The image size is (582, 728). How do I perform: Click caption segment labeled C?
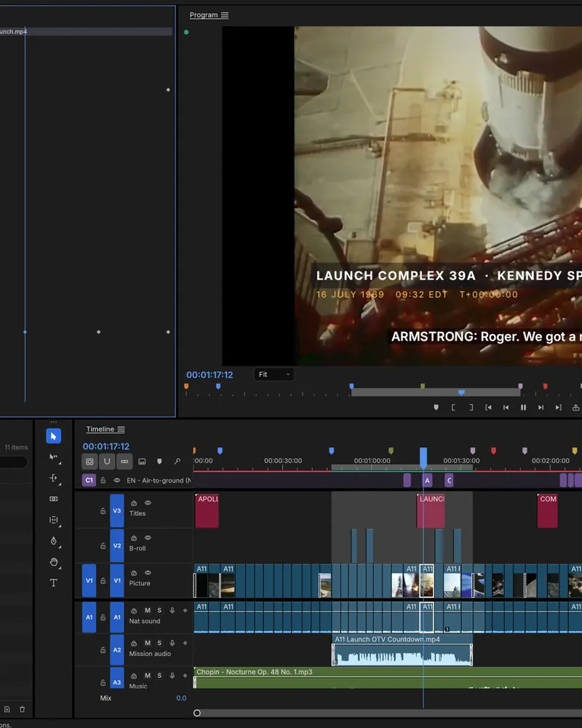[449, 480]
